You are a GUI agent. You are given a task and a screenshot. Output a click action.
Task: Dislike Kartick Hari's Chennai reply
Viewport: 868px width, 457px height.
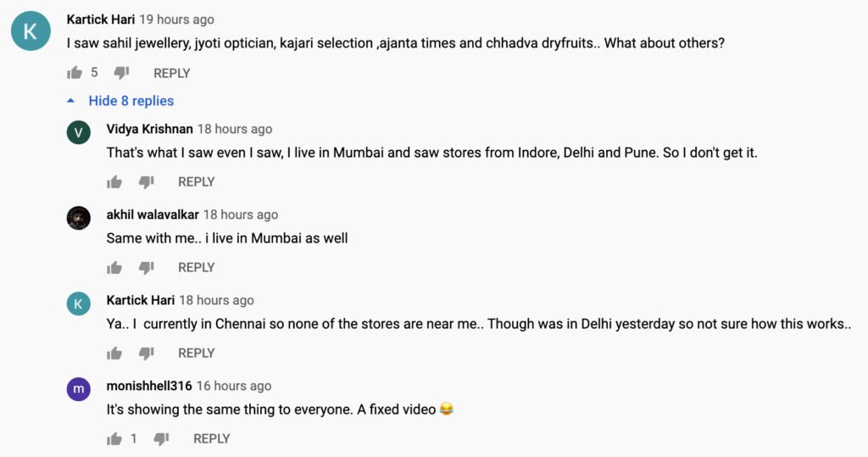146,353
